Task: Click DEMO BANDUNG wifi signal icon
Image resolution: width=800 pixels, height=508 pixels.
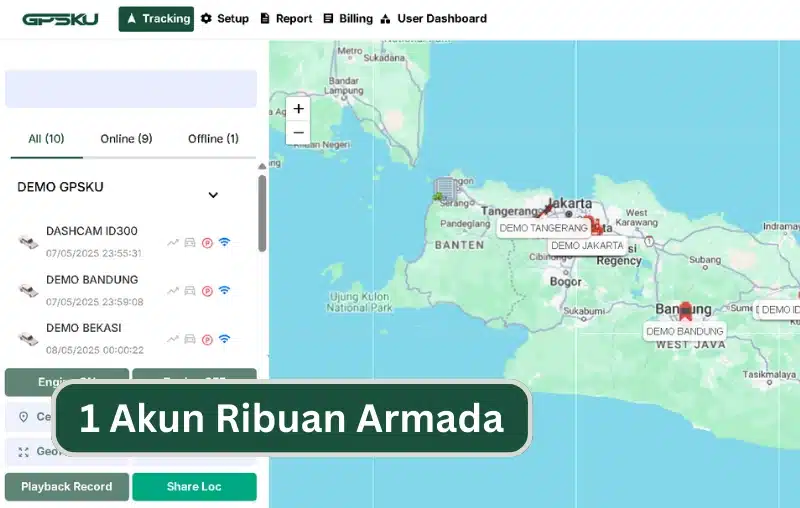Action: [x=224, y=290]
